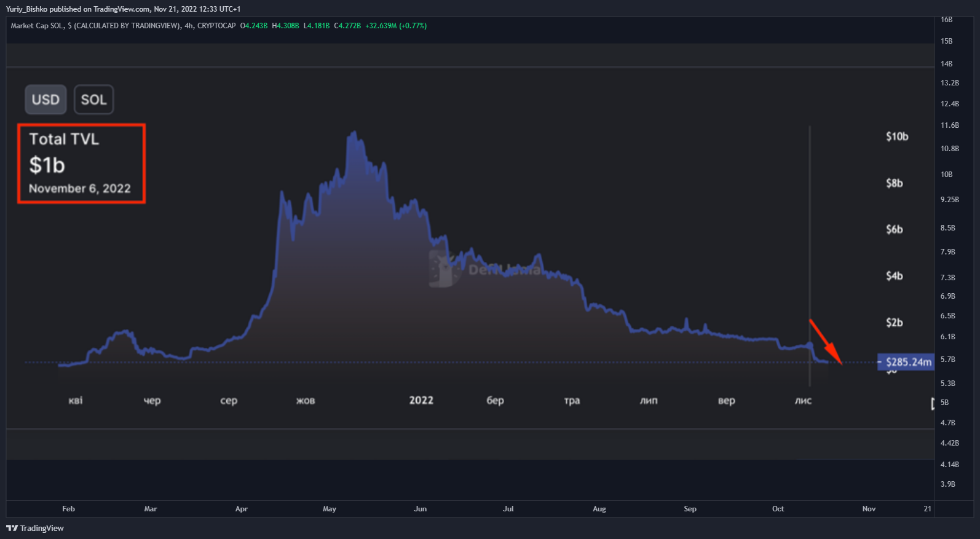Screen dimensions: 980x539
Task: Click the Jul label on TradingView time axis
Action: tap(508, 509)
